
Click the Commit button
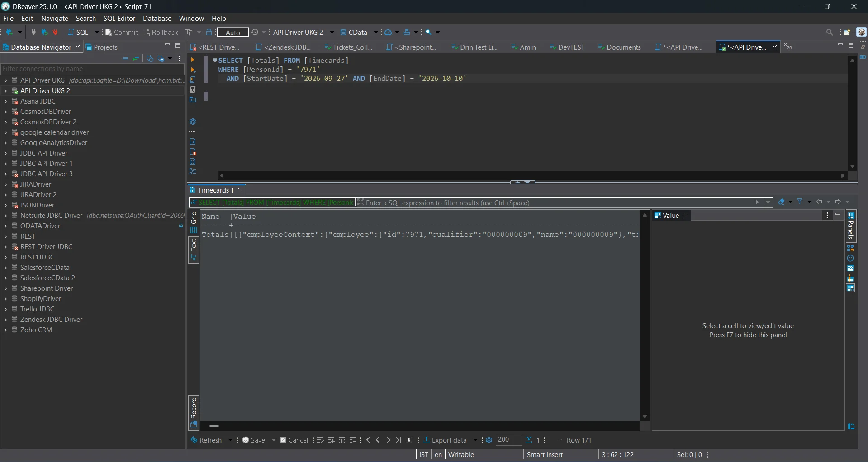[x=122, y=32]
